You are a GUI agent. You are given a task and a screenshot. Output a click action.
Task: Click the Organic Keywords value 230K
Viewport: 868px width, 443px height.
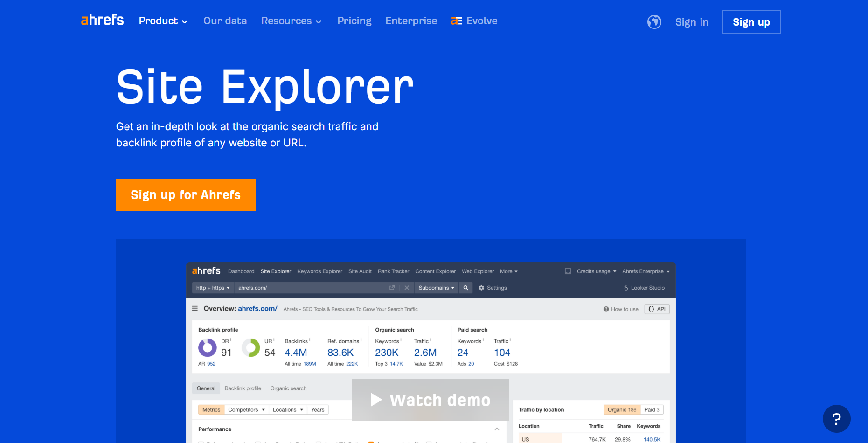(387, 353)
